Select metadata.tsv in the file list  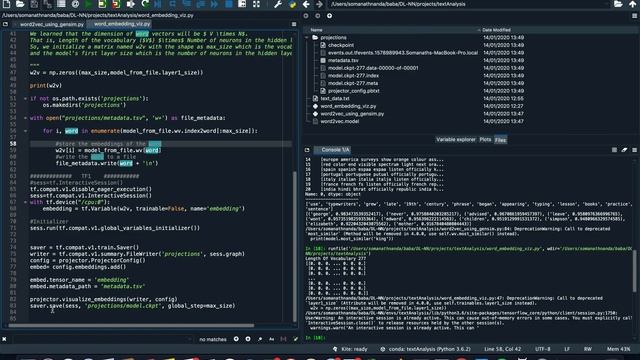click(x=343, y=60)
